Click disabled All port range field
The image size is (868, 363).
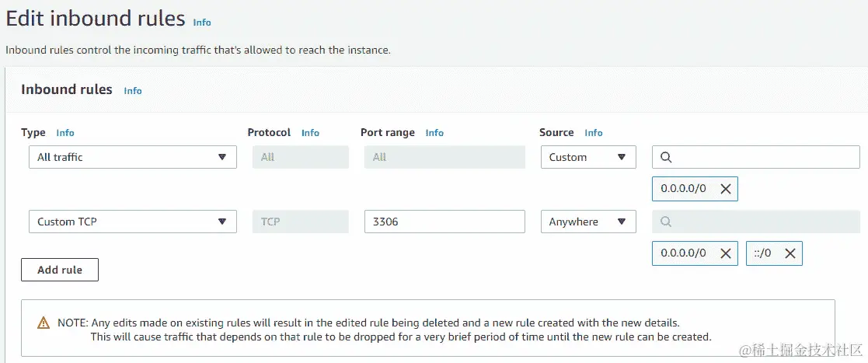click(444, 157)
